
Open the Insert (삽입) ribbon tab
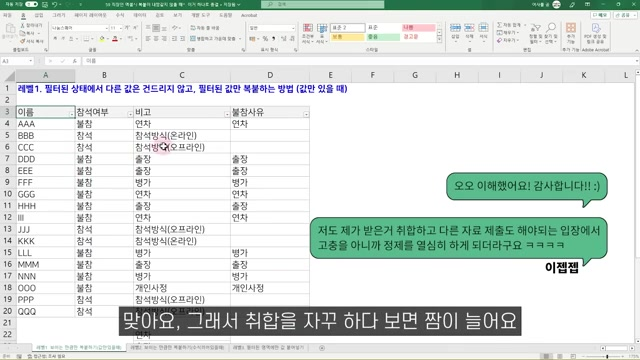tap(39, 15)
